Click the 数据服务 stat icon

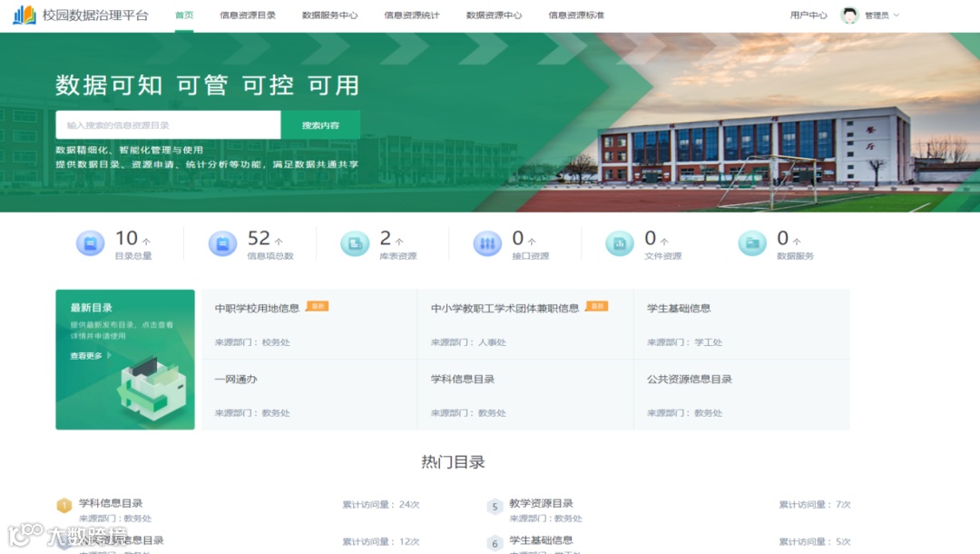click(752, 243)
